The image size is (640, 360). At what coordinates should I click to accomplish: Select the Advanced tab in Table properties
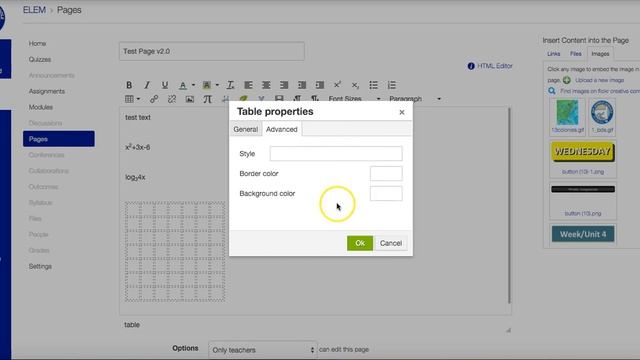click(x=282, y=129)
